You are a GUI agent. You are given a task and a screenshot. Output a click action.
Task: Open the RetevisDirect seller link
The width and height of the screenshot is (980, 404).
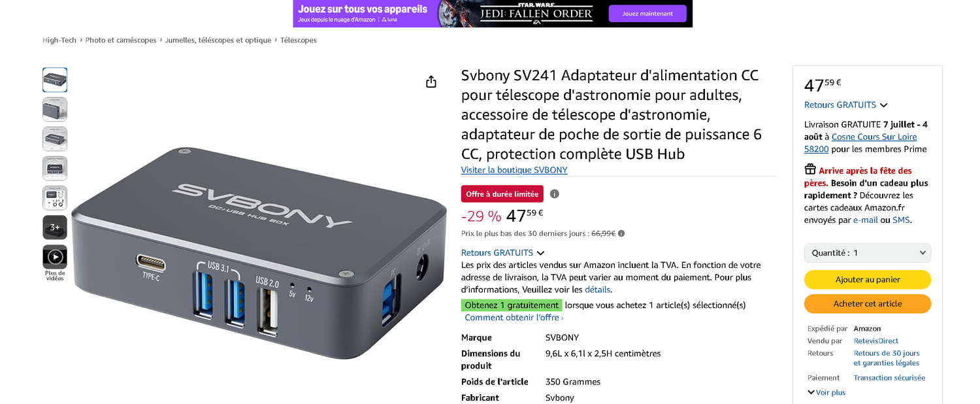pyautogui.click(x=876, y=341)
